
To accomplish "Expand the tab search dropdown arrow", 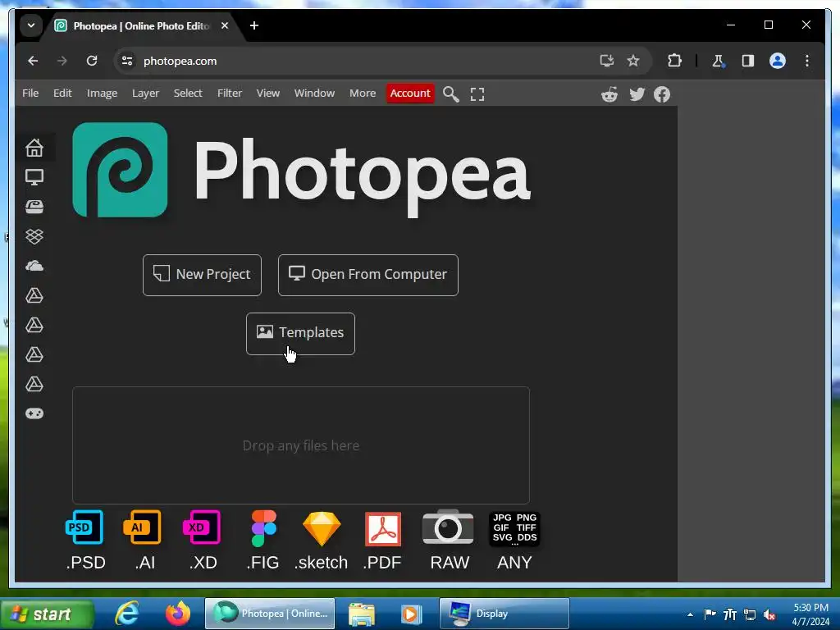I will click(x=31, y=25).
